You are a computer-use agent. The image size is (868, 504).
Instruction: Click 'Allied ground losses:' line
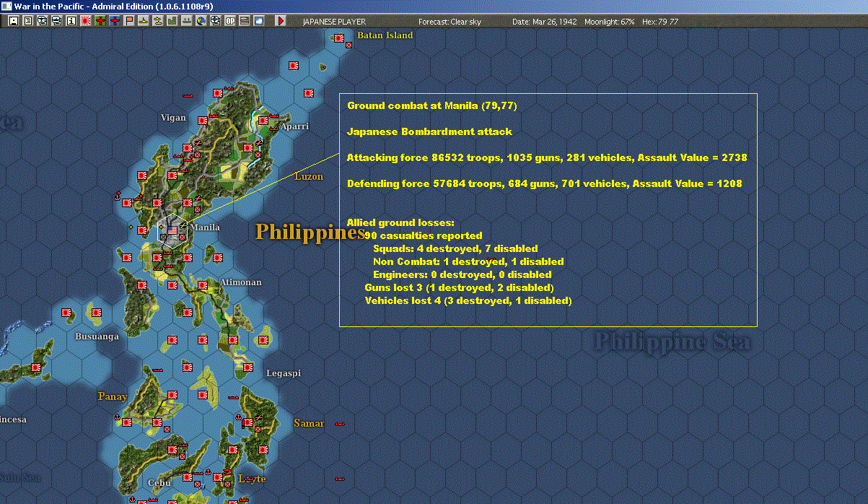[x=400, y=222]
